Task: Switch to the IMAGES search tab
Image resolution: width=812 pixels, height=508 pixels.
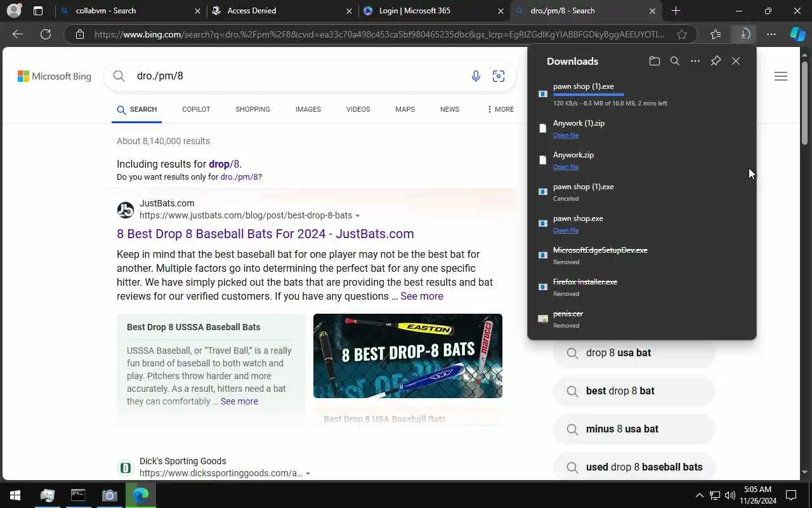Action: pyautogui.click(x=308, y=109)
